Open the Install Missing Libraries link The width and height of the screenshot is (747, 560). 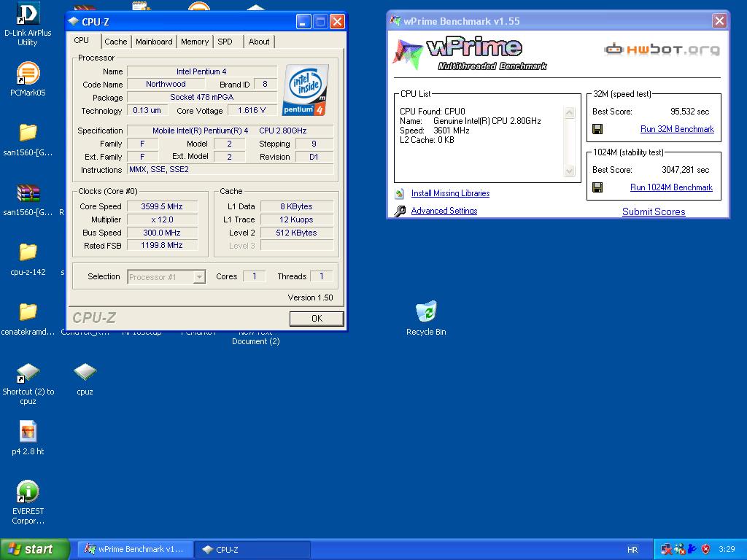click(450, 193)
